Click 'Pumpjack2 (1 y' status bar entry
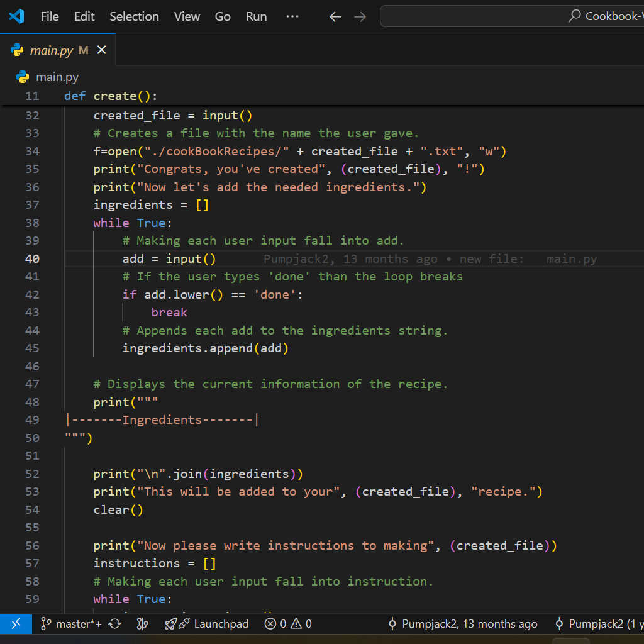Screen dimensions: 644x644 coord(599,624)
